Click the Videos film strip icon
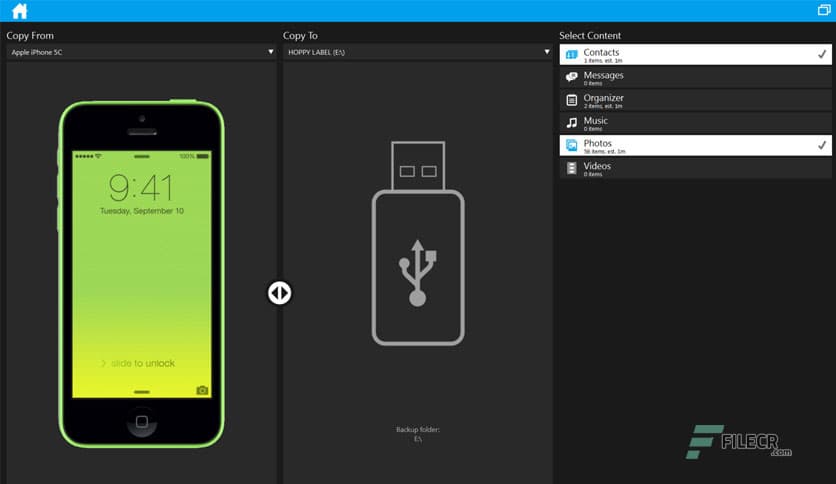The width and height of the screenshot is (836, 484). point(572,168)
